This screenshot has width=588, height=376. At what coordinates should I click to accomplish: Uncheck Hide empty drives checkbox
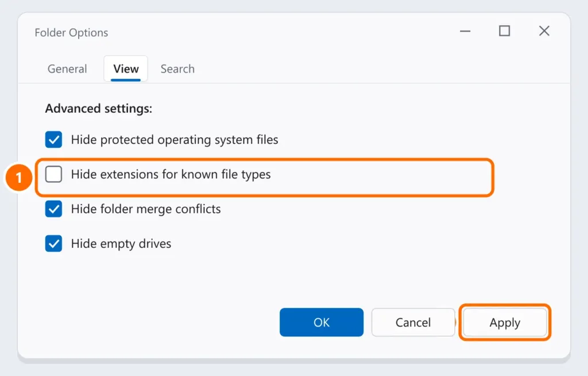53,243
